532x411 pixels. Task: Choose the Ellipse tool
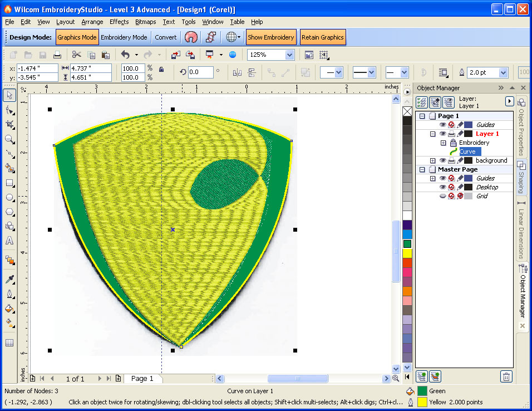click(9, 197)
